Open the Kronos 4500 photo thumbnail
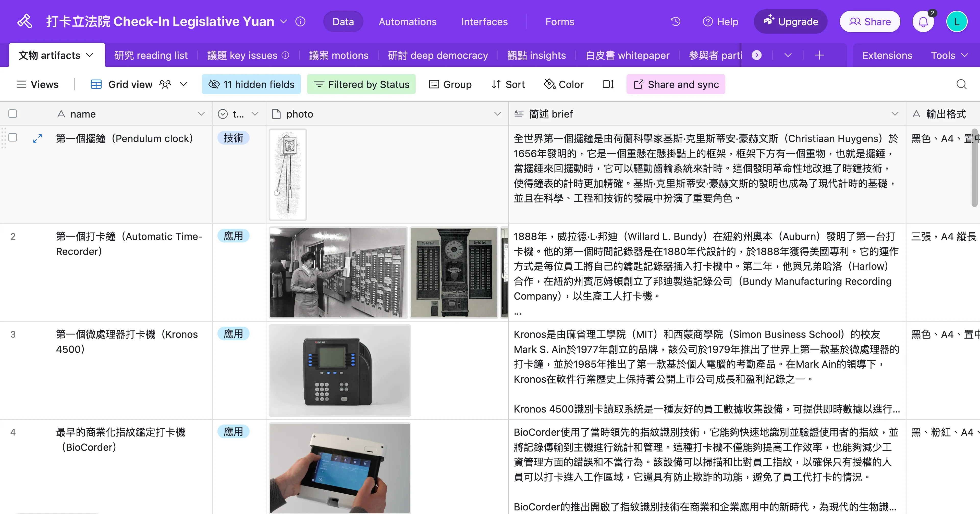Screen dimensions: 980x514 (340, 371)
